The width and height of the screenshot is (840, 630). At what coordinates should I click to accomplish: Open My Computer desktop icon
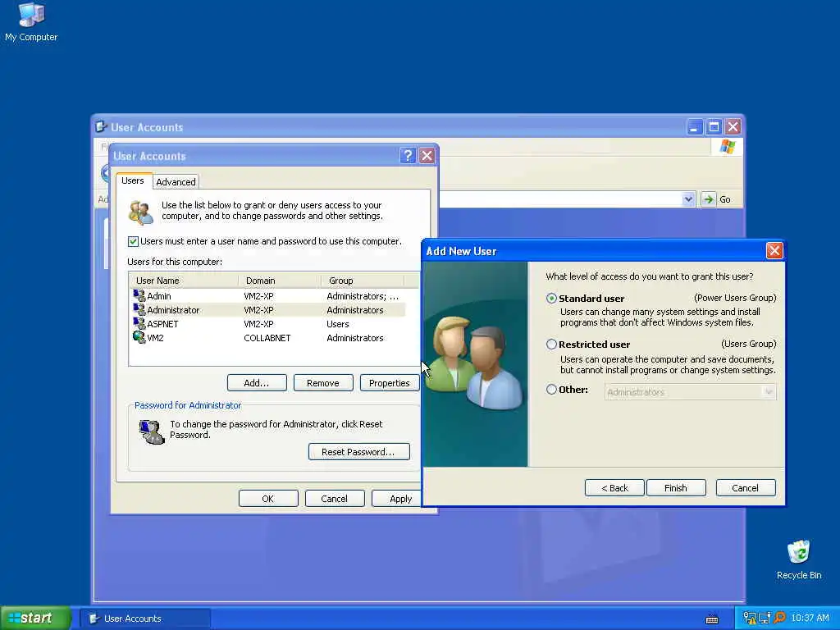(x=31, y=21)
